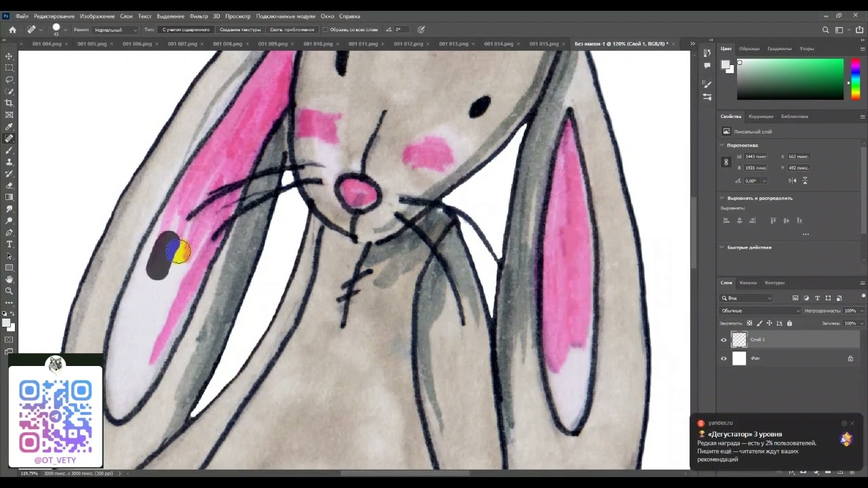The image size is (868, 488).
Task: Click the Home icon in options bar
Action: tap(12, 30)
